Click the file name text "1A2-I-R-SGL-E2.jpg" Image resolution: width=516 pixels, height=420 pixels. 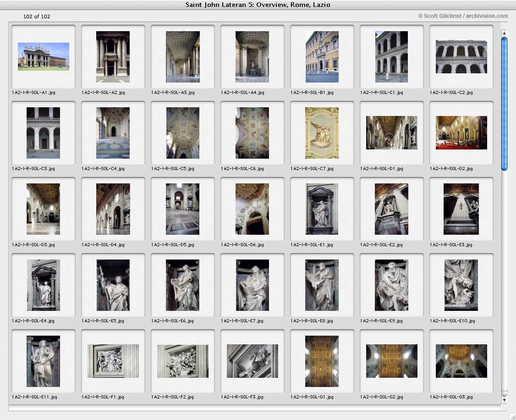381,244
